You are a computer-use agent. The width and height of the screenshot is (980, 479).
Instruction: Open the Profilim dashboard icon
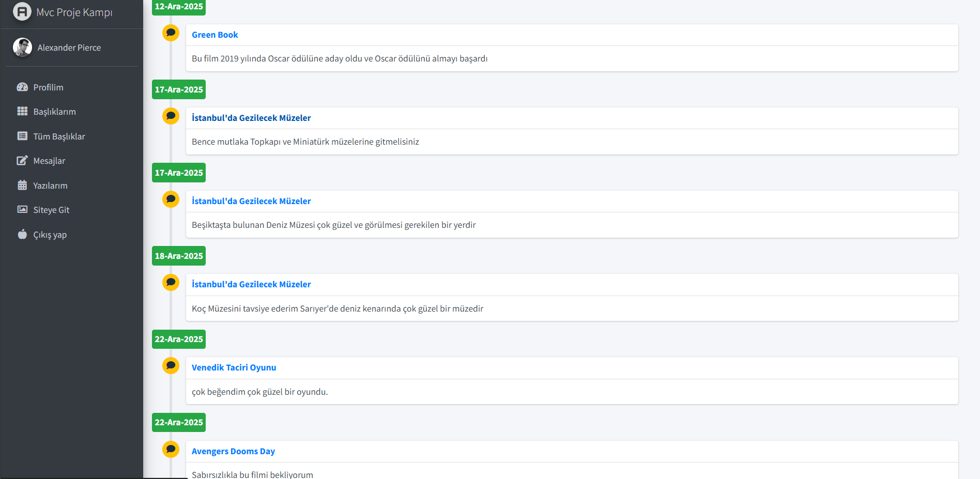pos(22,87)
